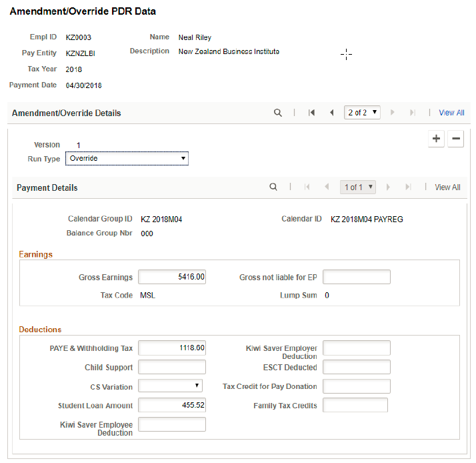
Task: Click the Family Tax Credits input field
Action: point(355,405)
